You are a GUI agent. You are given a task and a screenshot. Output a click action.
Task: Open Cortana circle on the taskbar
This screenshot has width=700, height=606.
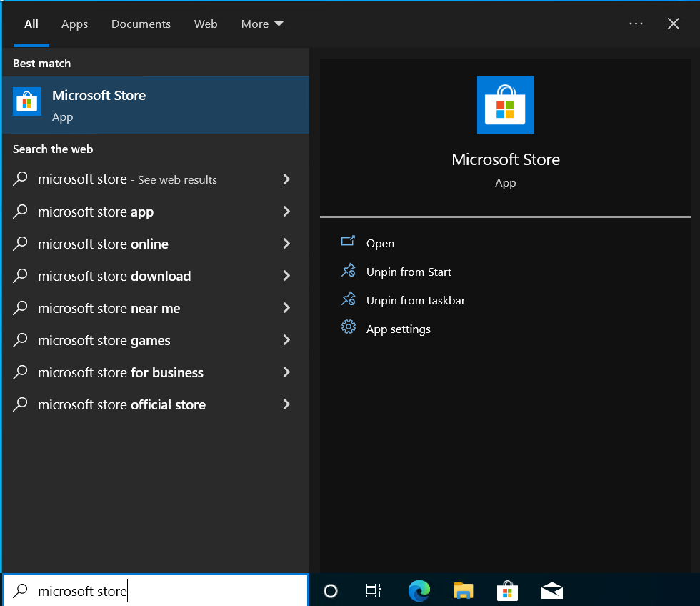click(x=330, y=591)
